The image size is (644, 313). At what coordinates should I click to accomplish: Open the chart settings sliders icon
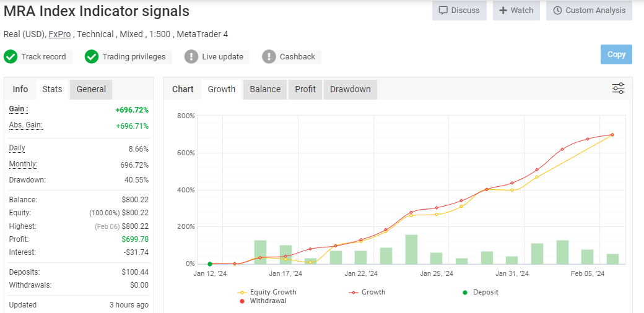point(618,88)
